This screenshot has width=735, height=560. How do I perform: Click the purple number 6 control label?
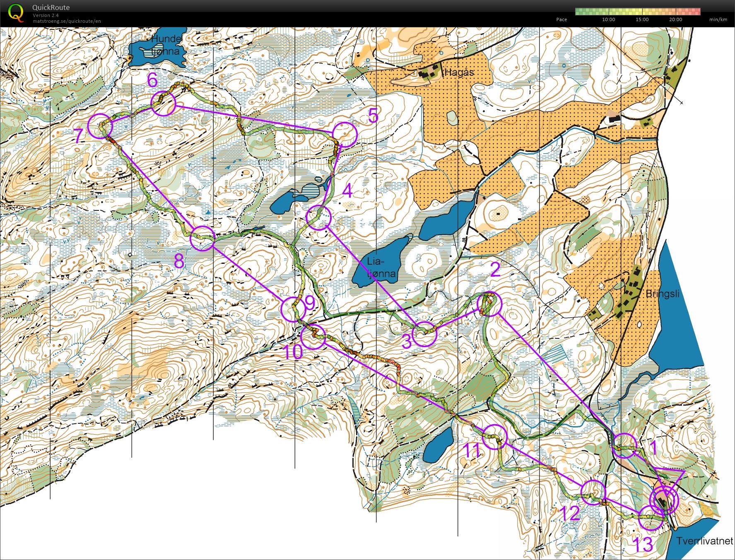152,80
